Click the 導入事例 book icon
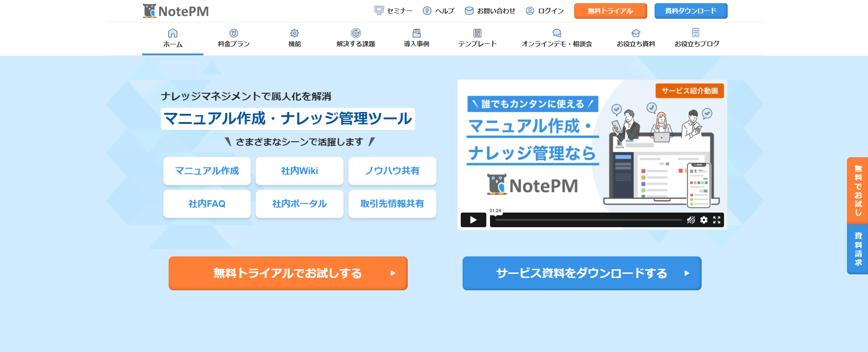 [x=416, y=33]
